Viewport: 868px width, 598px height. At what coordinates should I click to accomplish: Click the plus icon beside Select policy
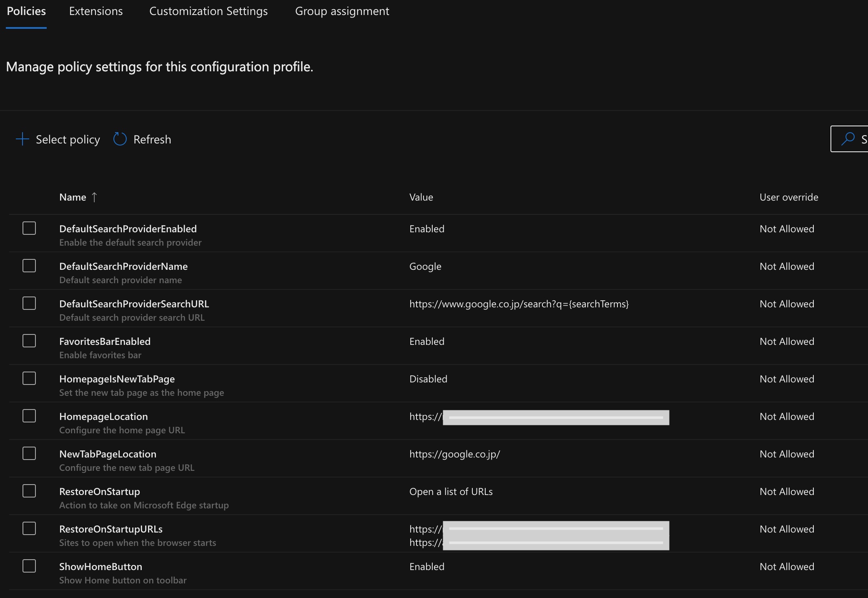(22, 139)
